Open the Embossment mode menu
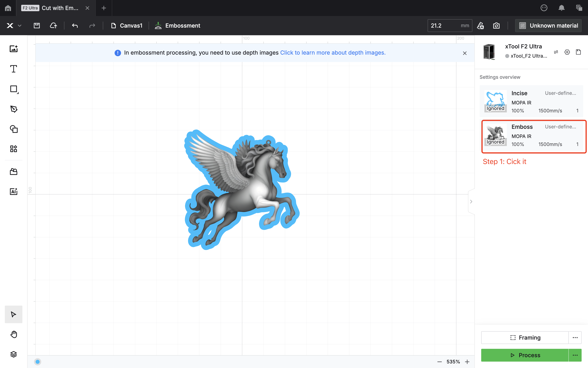 (x=177, y=26)
